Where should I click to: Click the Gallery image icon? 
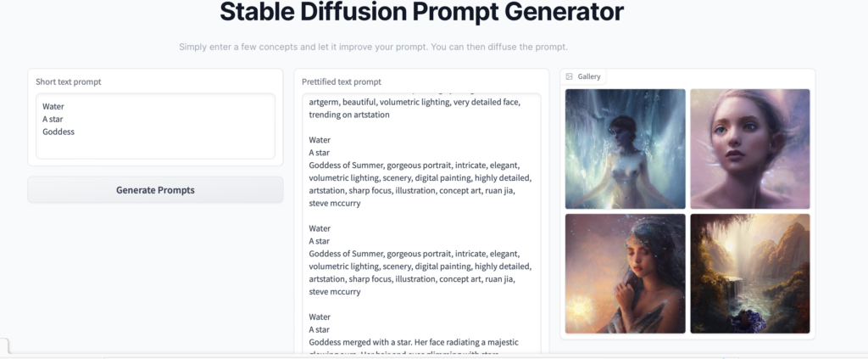tap(570, 76)
